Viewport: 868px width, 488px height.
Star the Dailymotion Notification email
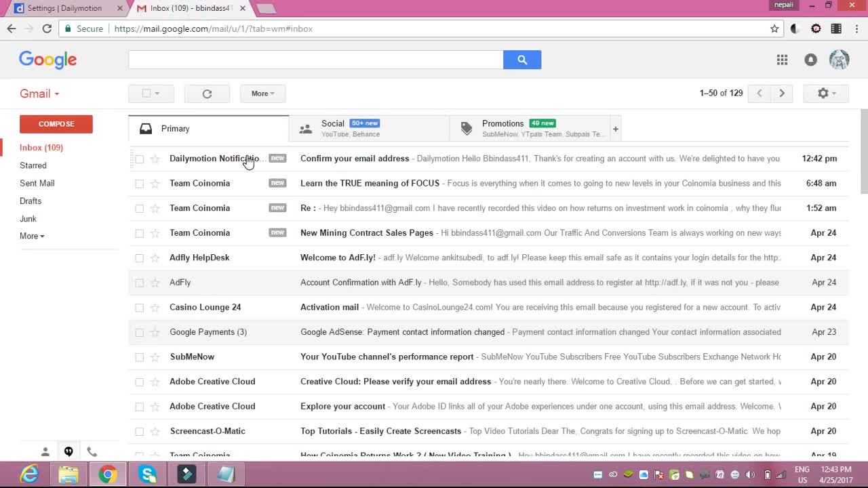(155, 159)
